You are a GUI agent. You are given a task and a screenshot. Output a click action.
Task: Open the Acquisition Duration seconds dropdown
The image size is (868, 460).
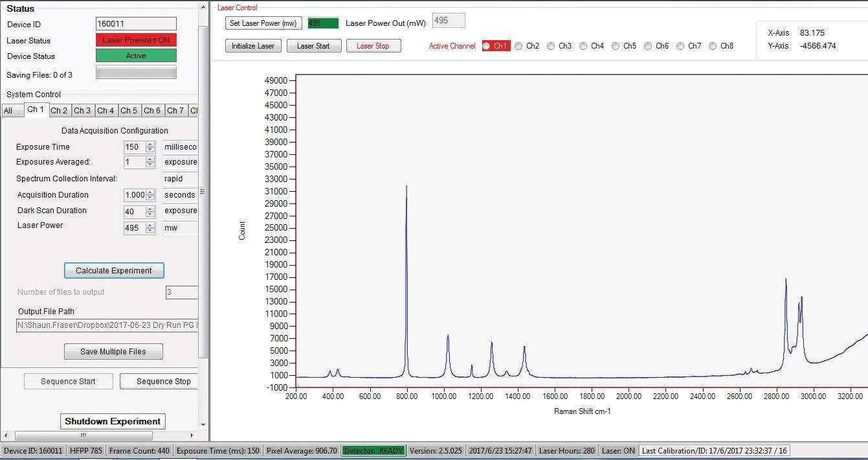click(180, 195)
